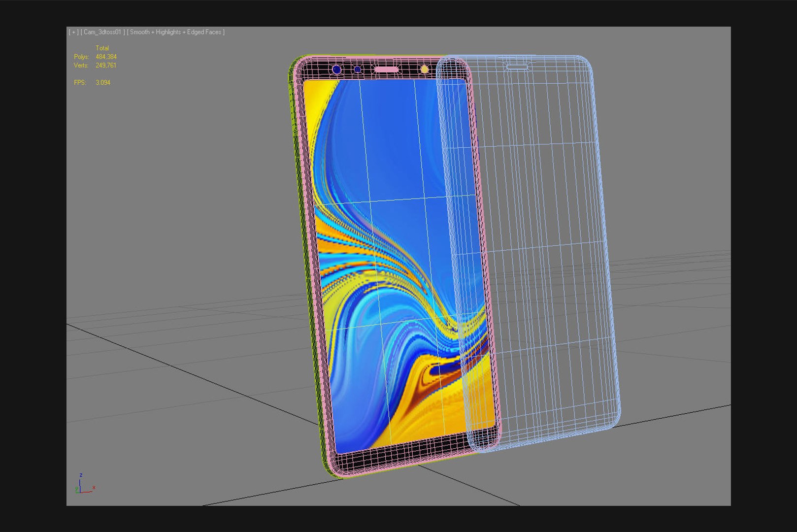Click the Verts count value 249,761

[x=106, y=65]
